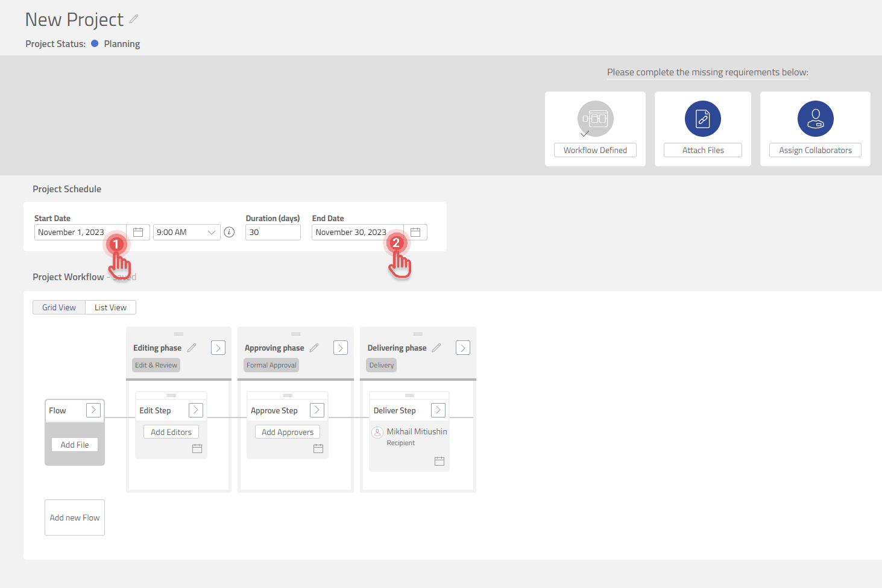The width and height of the screenshot is (882, 588).
Task: Click the Add Editors button
Action: click(171, 432)
